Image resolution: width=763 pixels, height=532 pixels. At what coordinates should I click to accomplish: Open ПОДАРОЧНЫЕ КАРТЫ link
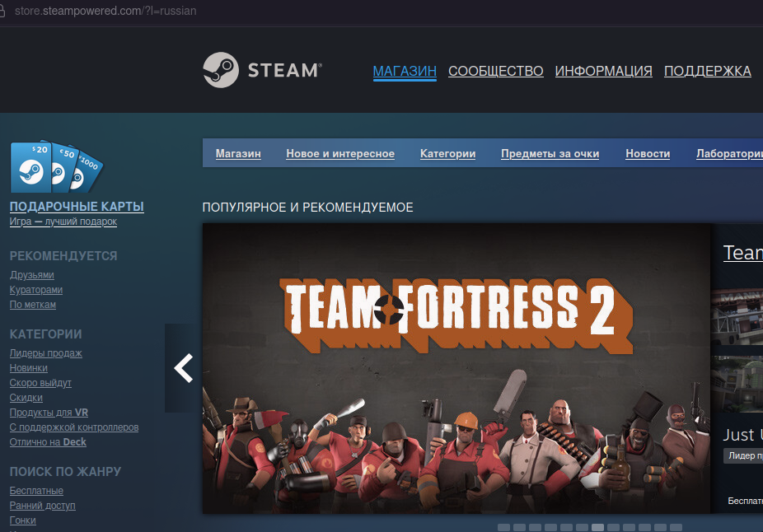(x=77, y=207)
